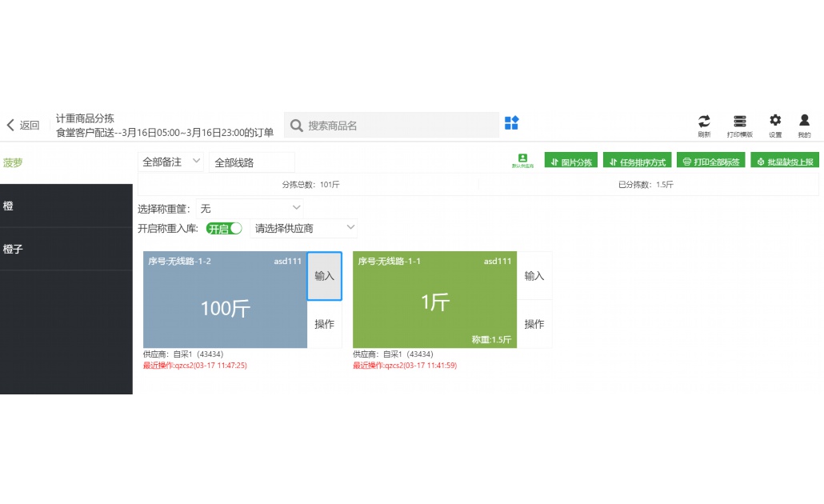
Task: Click the 批量缺货上报 button
Action: (785, 161)
